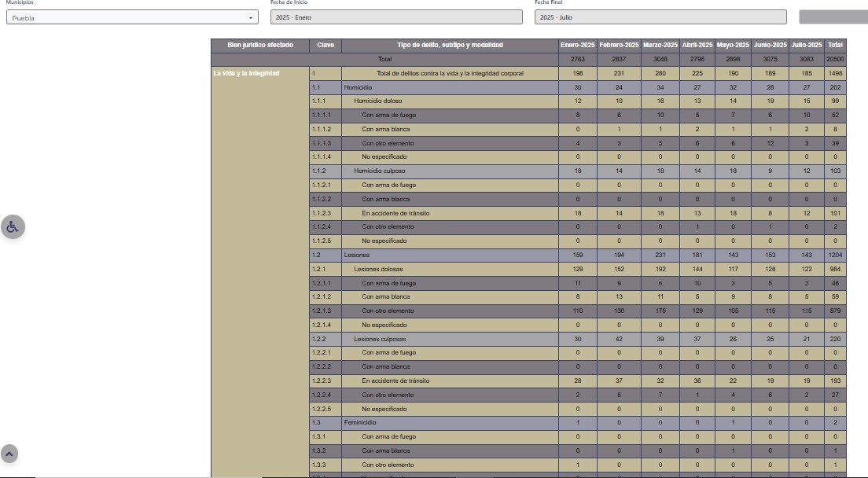Open the Municipios dropdown showing Puebla

pyautogui.click(x=132, y=17)
